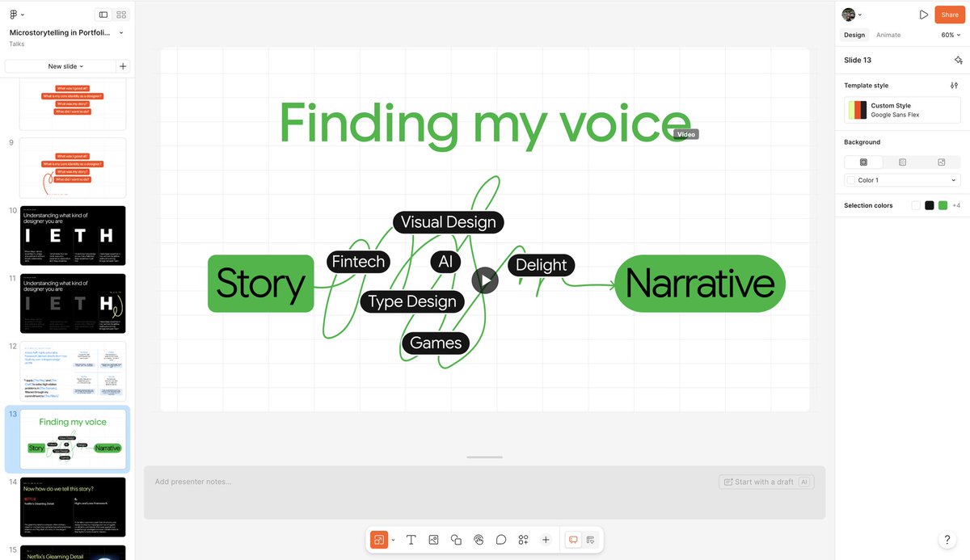Select the green Narrative pill
The image size is (970, 560).
coord(700,284)
